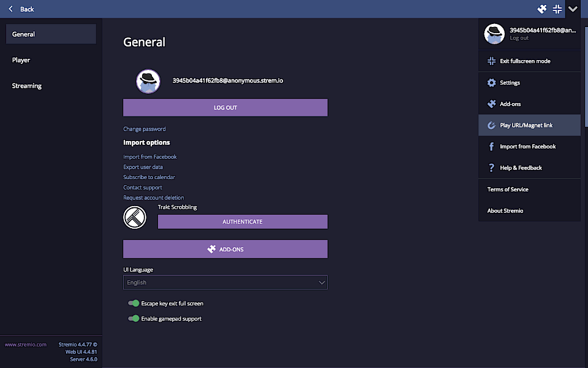Click Request account deletion link
588x368 pixels.
[153, 197]
